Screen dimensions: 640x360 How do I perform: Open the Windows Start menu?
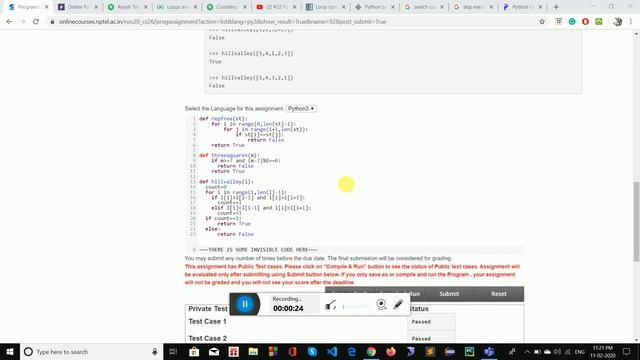point(10,351)
